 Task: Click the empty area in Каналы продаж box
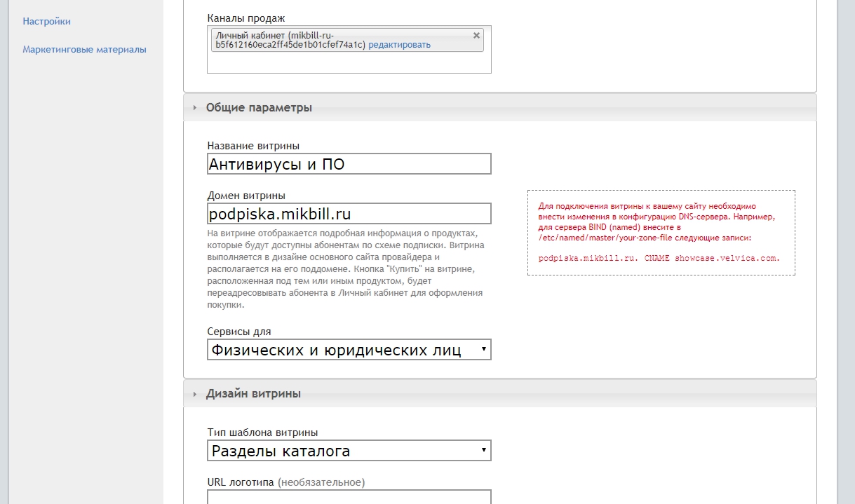click(x=349, y=62)
